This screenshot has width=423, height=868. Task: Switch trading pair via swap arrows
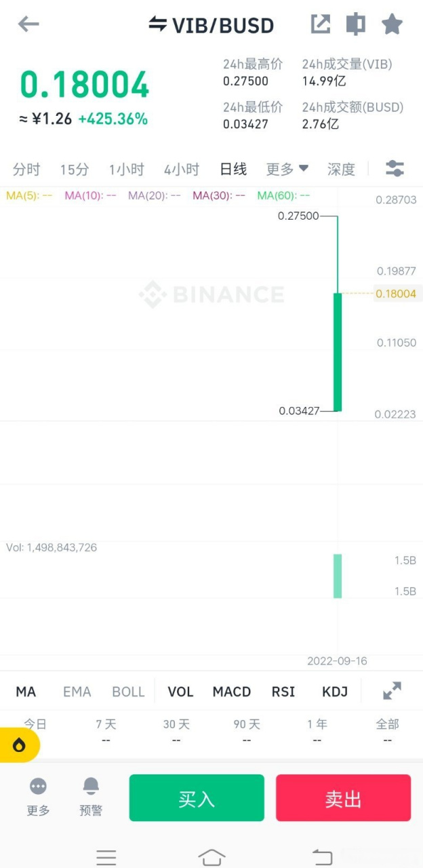157,24
